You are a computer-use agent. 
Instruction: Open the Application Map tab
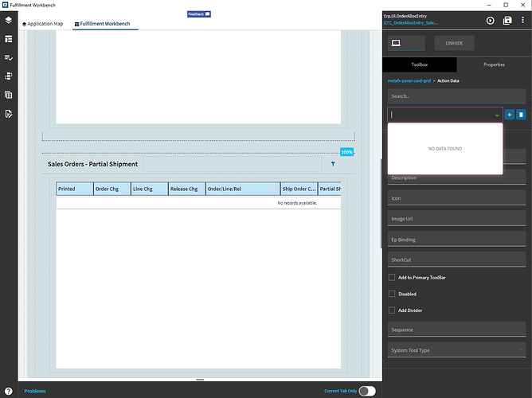43,24
